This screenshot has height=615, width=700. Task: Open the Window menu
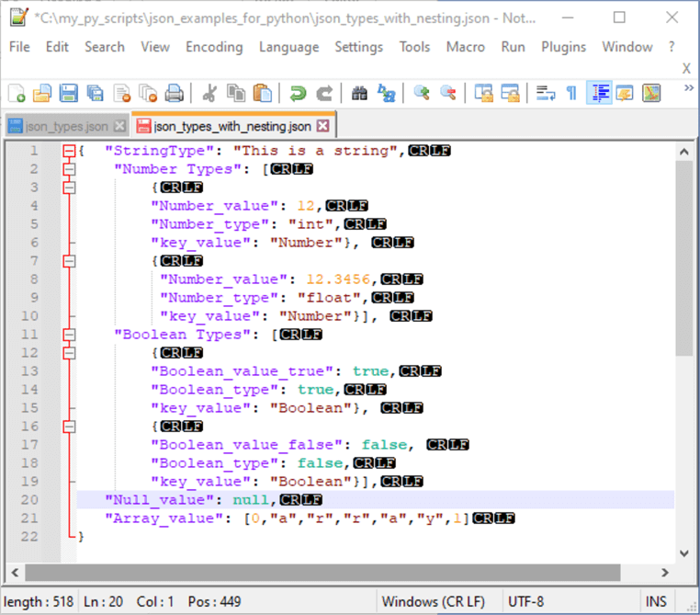[x=627, y=47]
